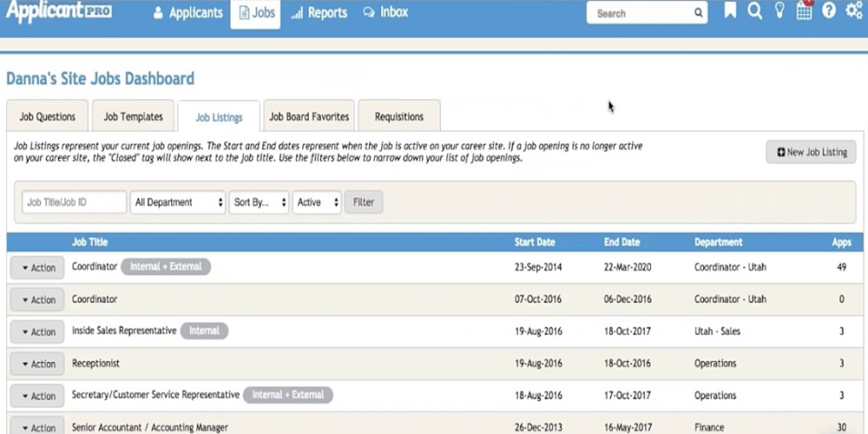Viewport: 868px width, 434px height.
Task: Click the Job Title/Job ID input field
Action: (x=74, y=202)
